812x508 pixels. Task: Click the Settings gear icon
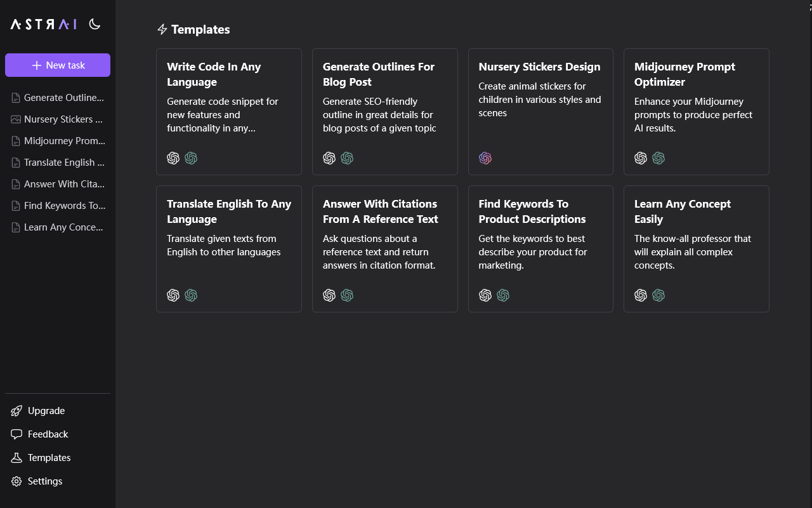[16, 481]
